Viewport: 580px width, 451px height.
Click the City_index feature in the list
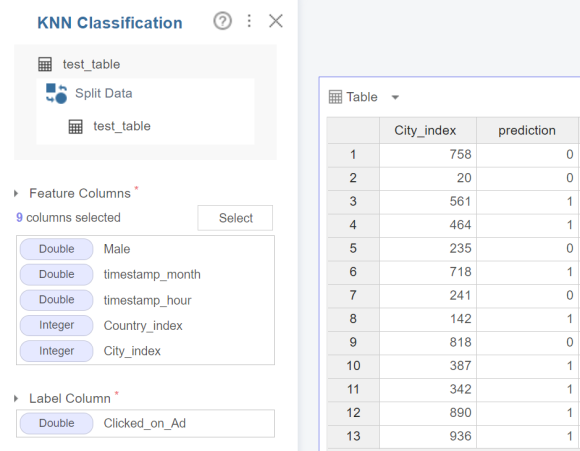point(145,351)
